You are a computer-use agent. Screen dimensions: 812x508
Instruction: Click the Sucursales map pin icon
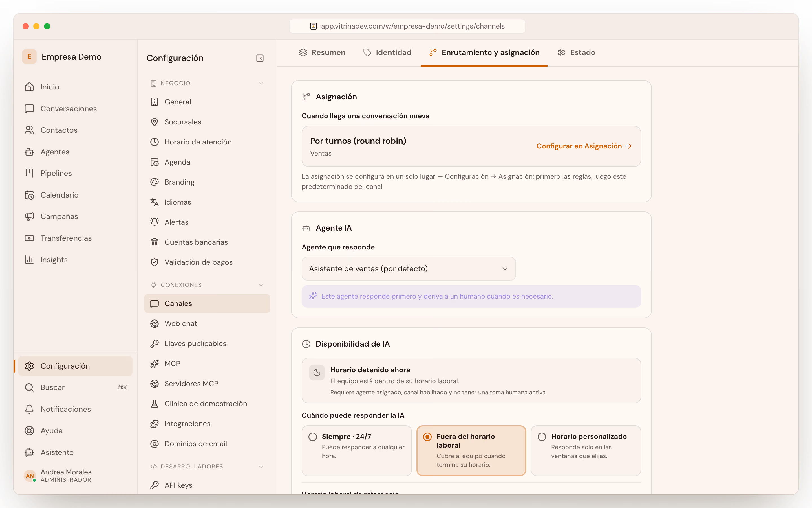click(154, 122)
